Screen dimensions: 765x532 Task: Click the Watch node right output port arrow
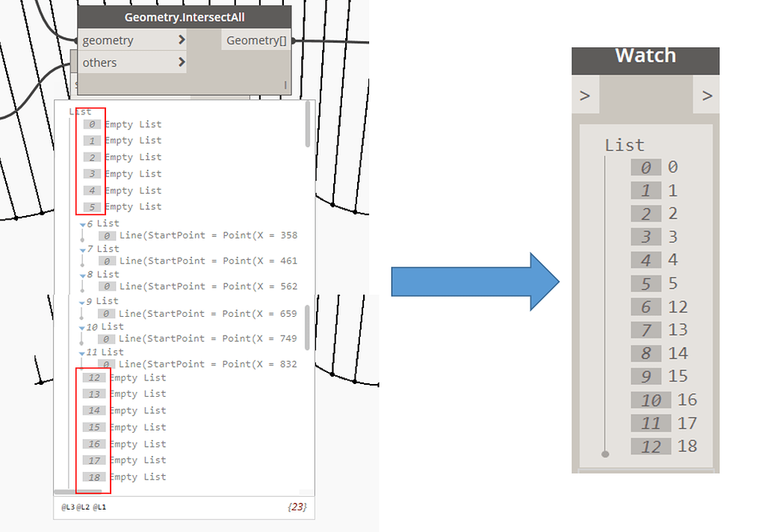pyautogui.click(x=705, y=95)
